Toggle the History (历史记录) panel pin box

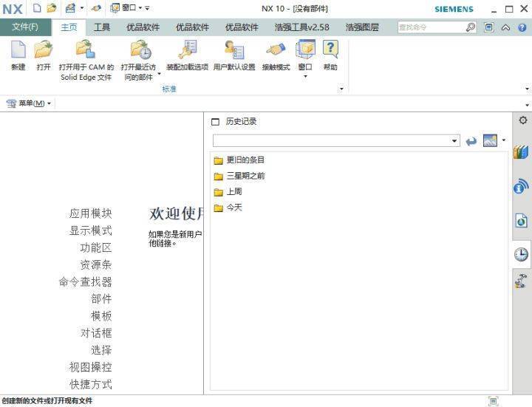[x=215, y=122]
